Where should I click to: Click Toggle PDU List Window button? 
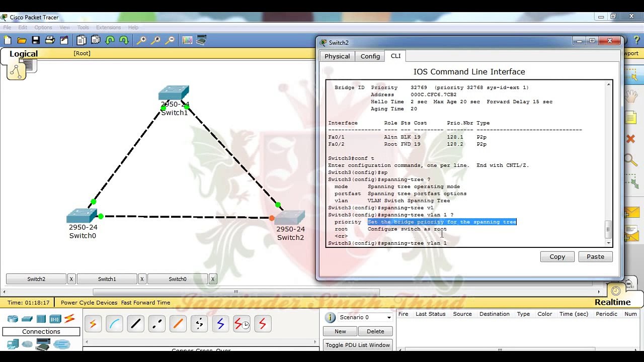coord(358,345)
